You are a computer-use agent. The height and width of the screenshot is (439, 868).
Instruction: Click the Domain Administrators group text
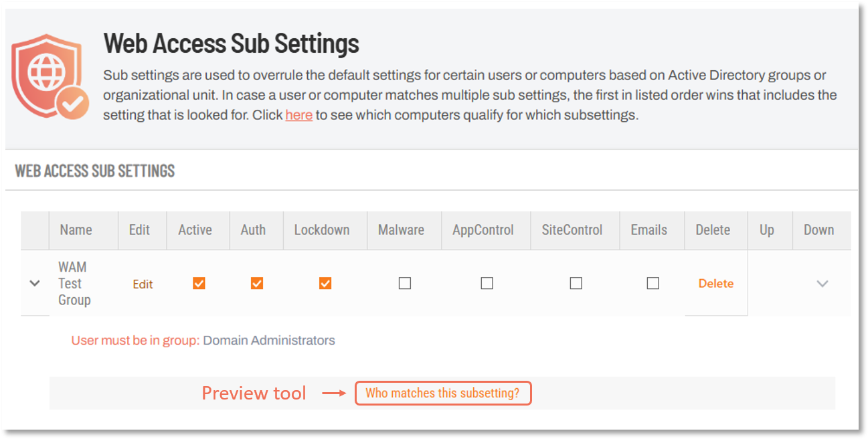[x=269, y=340]
